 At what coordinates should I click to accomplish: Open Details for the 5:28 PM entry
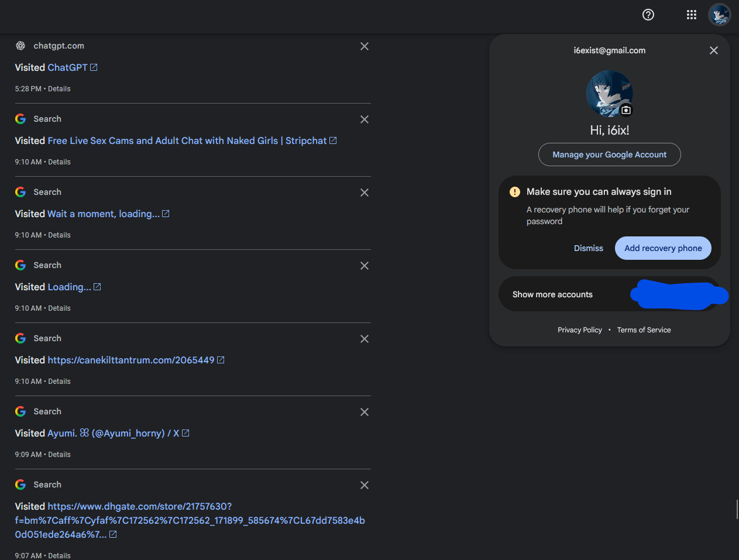click(59, 89)
